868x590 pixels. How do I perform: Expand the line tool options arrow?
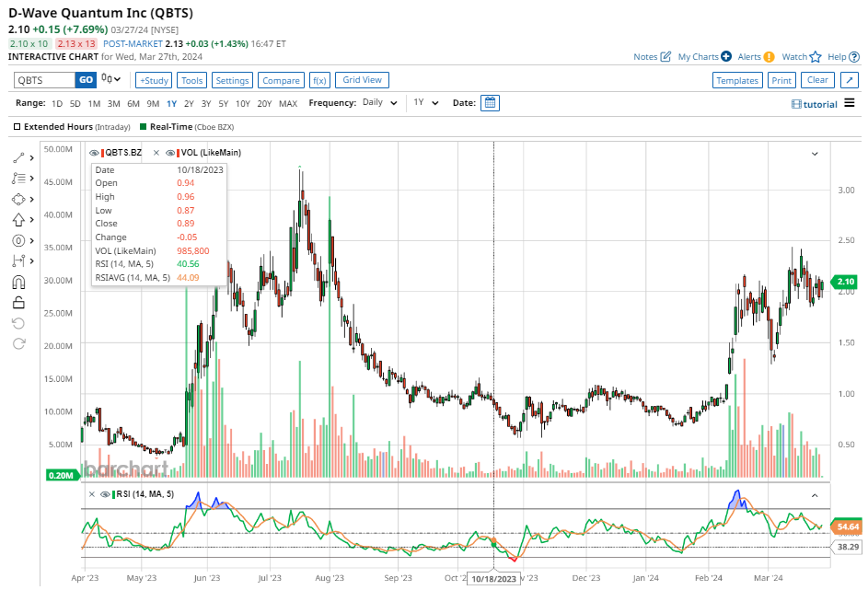tap(31, 158)
